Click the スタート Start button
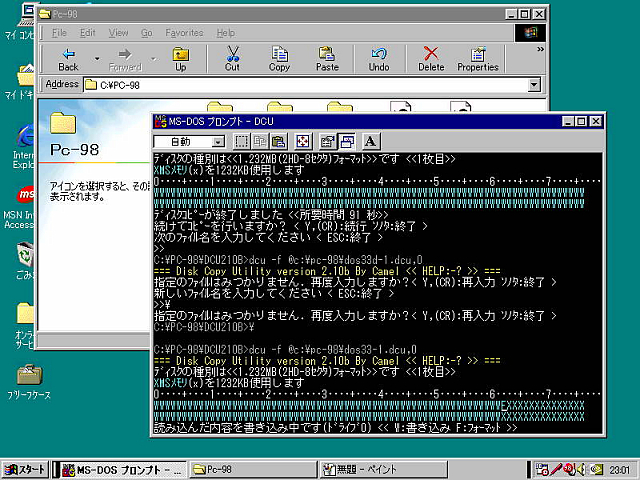The height and width of the screenshot is (480, 640). pyautogui.click(x=25, y=470)
